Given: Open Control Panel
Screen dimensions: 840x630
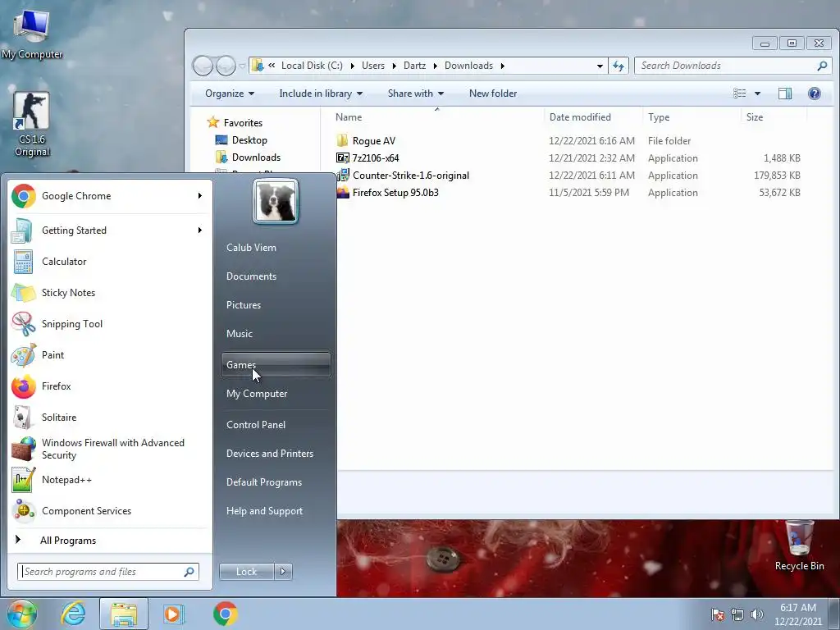Looking at the screenshot, I should pyautogui.click(x=276, y=425).
